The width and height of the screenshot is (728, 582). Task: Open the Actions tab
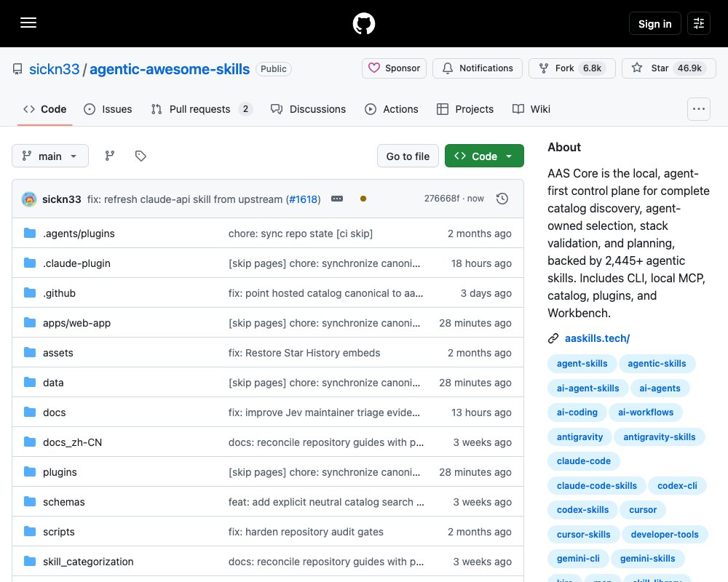click(392, 109)
